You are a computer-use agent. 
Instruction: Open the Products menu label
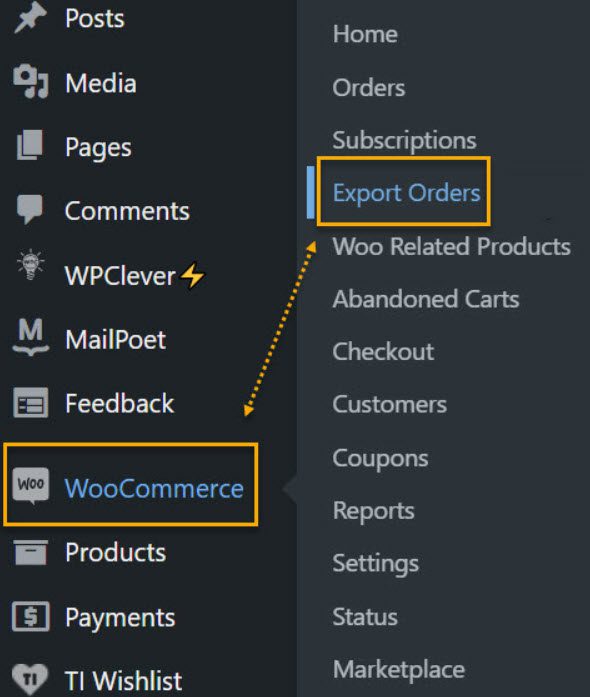pyautogui.click(x=116, y=553)
